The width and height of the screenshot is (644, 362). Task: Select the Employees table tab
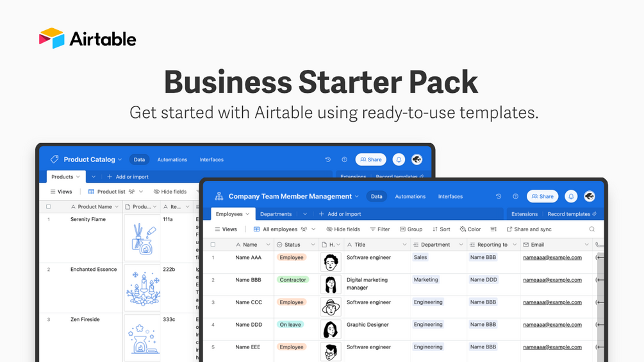tap(233, 214)
